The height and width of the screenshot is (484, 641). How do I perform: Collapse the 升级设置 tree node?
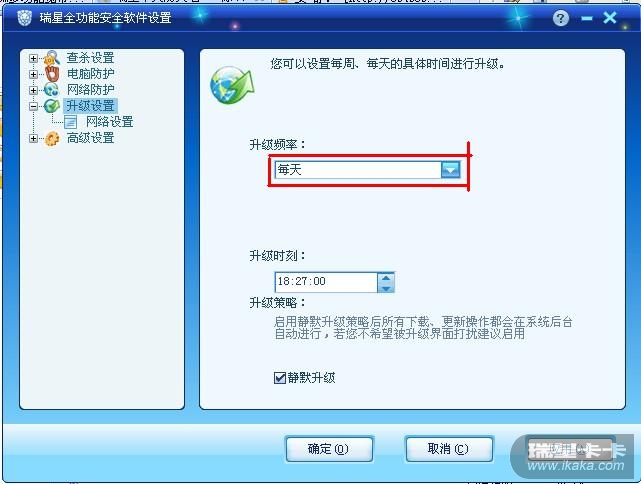[x=33, y=106]
